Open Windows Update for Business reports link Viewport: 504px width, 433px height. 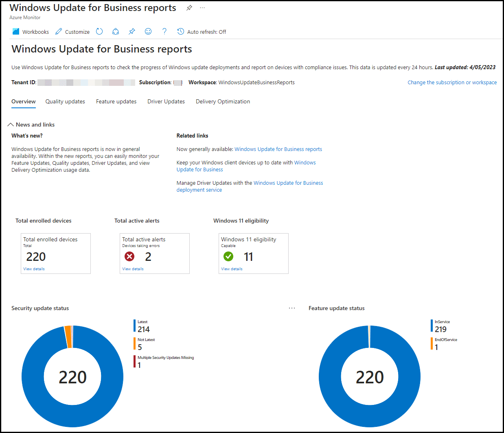pos(278,149)
